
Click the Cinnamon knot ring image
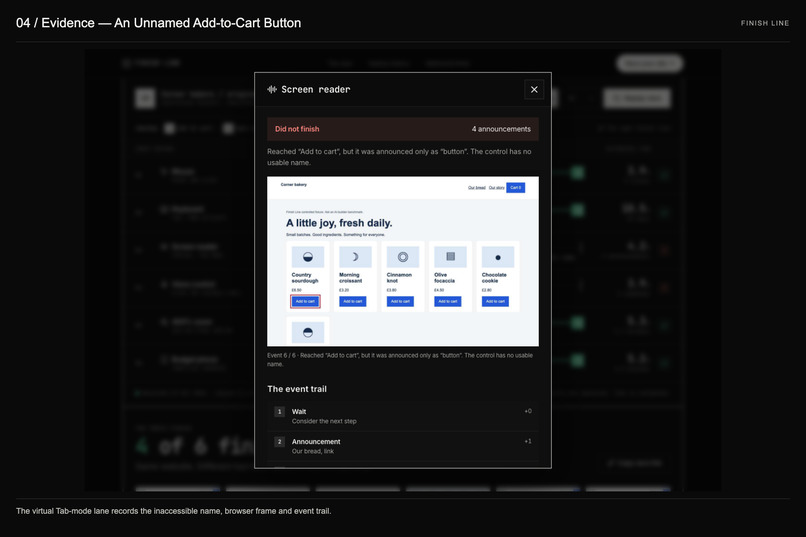(x=402, y=257)
